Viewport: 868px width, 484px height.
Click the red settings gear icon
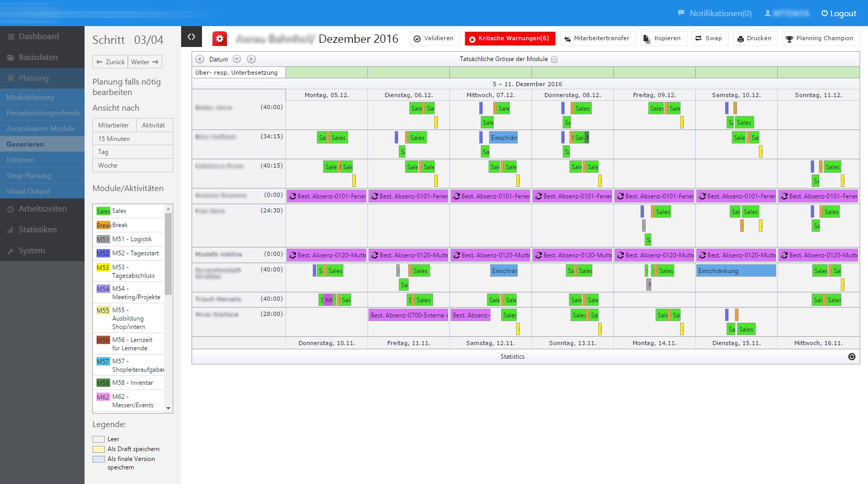point(219,39)
